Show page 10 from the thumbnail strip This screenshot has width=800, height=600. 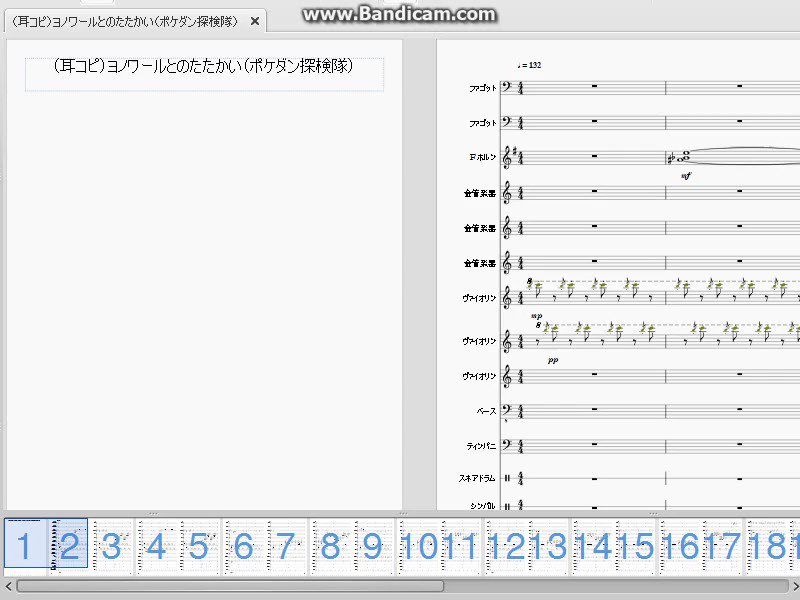[x=418, y=545]
